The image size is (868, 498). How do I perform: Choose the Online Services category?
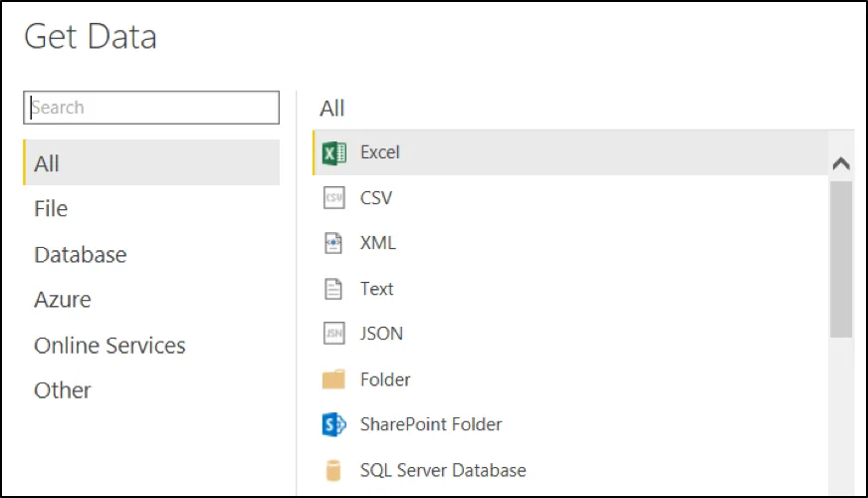click(109, 346)
